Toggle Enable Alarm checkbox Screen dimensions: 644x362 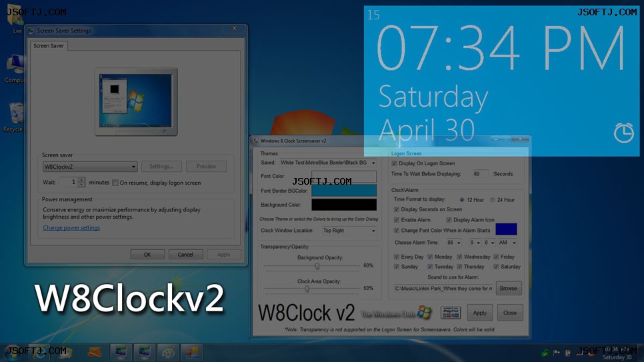pyautogui.click(x=397, y=220)
